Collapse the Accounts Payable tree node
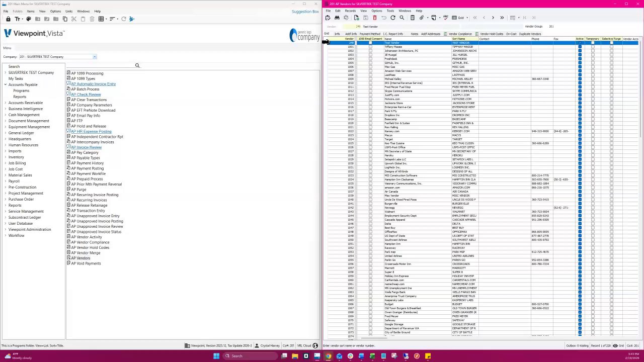This screenshot has width=644, height=362. point(6,84)
